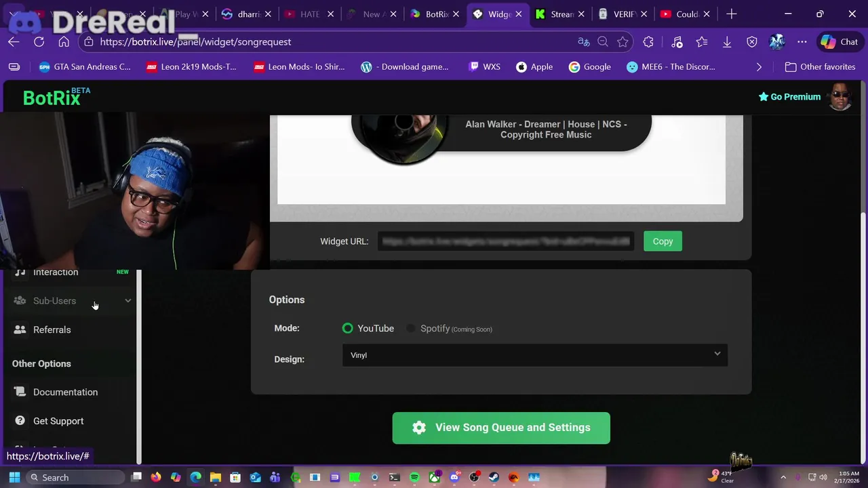Open Other favorites folder
This screenshot has height=488, width=868.
(x=820, y=67)
